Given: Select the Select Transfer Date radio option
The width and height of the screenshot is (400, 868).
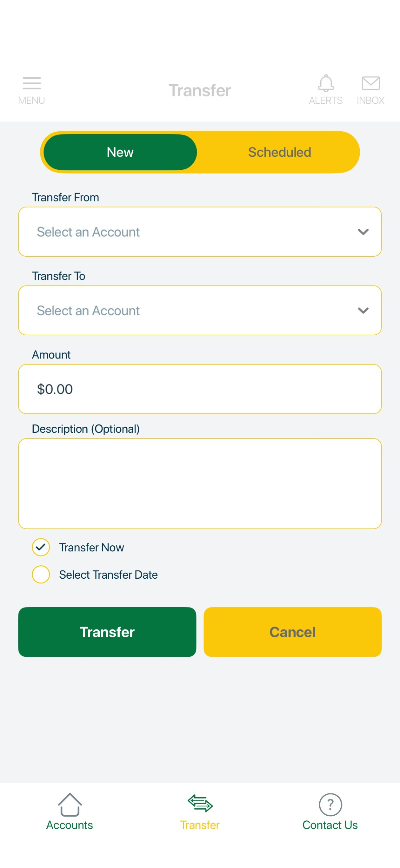Looking at the screenshot, I should tap(41, 574).
